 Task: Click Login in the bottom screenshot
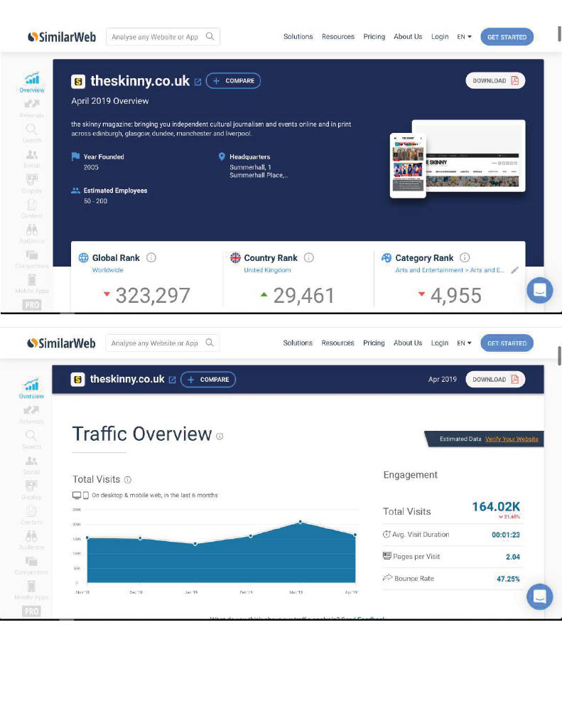point(440,343)
